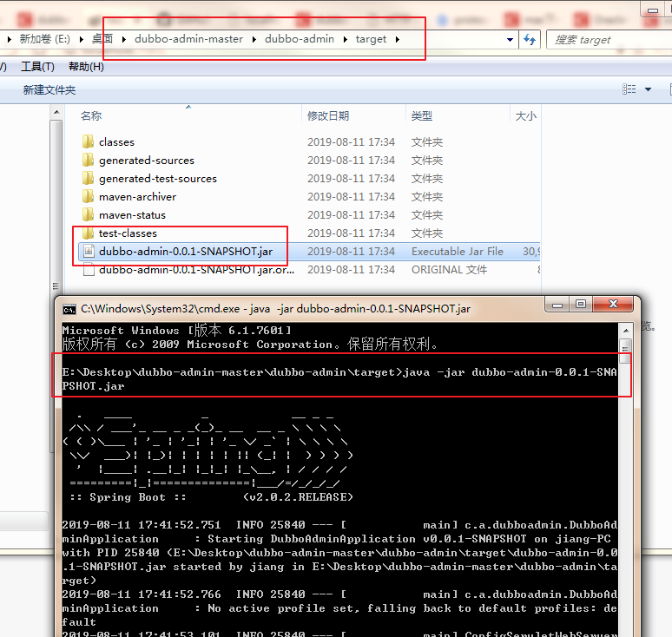Minimize the cmd.exe window

[557, 305]
